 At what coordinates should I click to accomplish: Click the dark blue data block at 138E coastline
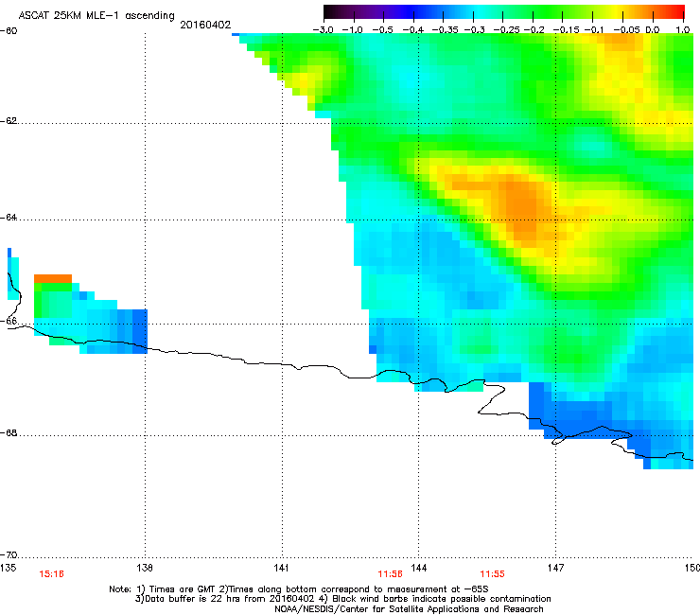click(x=140, y=331)
